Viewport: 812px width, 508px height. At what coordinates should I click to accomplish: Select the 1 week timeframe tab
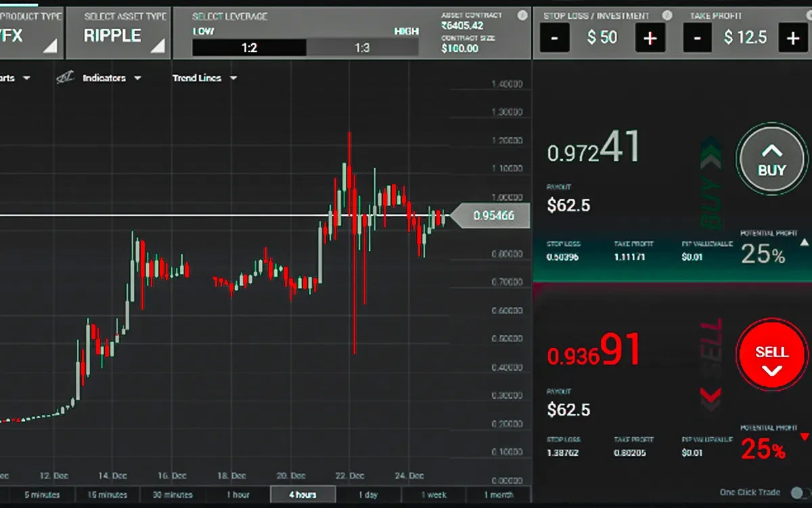pos(434,494)
